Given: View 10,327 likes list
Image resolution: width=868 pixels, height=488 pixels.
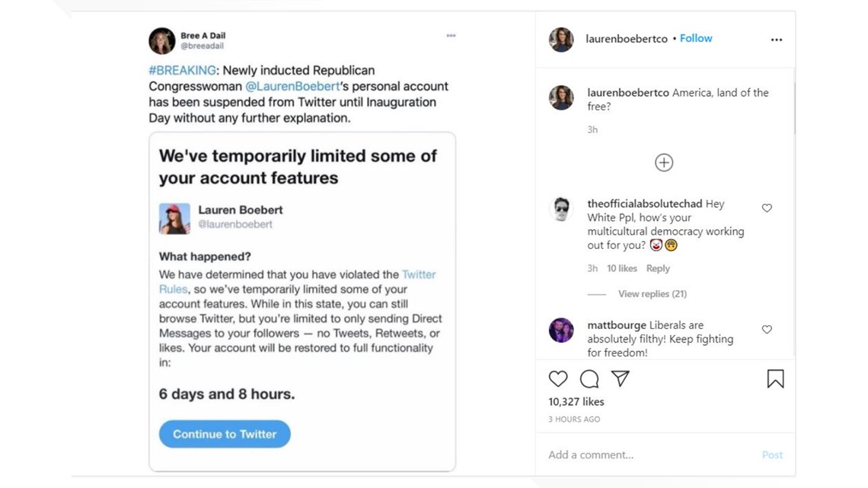Looking at the screenshot, I should (x=576, y=402).
